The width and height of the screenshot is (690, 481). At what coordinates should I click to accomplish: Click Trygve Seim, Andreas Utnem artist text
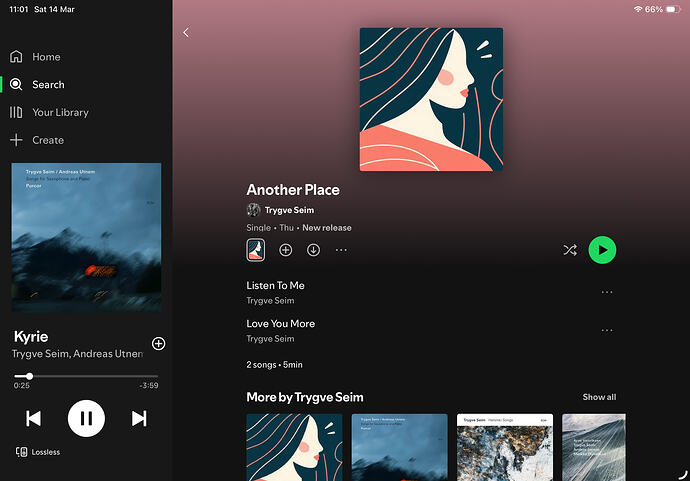pyautogui.click(x=77, y=354)
